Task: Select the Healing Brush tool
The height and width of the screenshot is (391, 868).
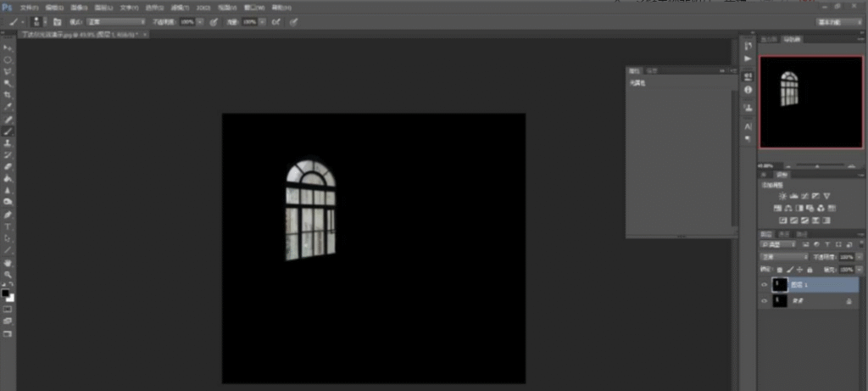Action: (8, 119)
